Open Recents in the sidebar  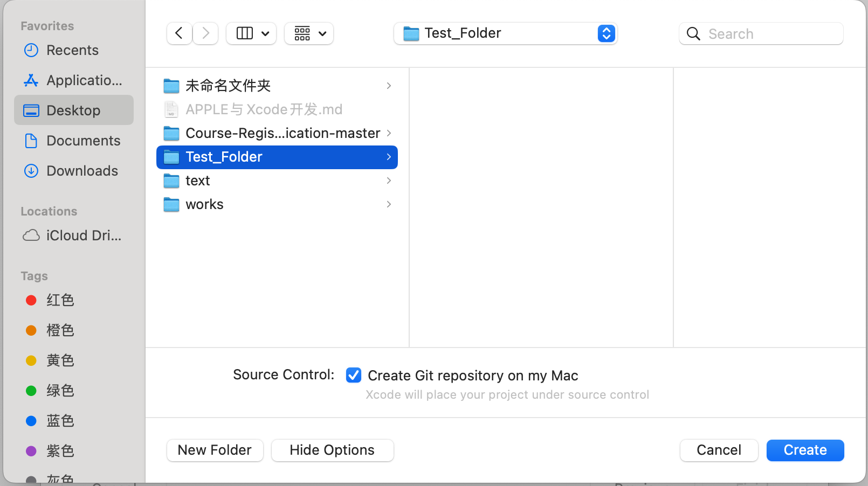72,50
